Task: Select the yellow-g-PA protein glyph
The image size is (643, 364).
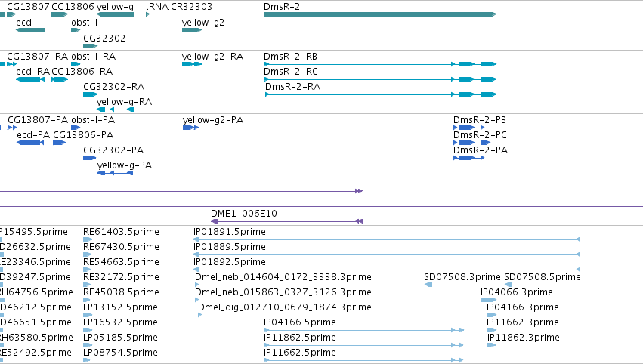Action: 116,174
